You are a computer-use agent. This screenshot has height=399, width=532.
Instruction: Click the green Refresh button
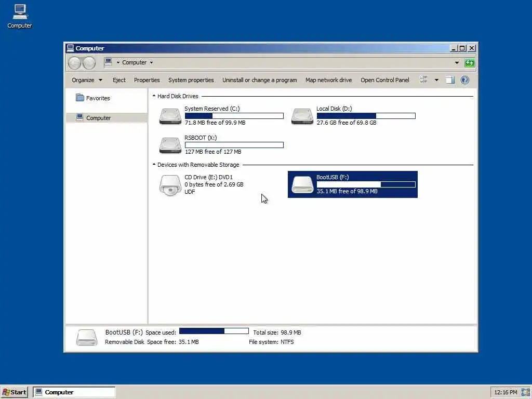pyautogui.click(x=470, y=63)
